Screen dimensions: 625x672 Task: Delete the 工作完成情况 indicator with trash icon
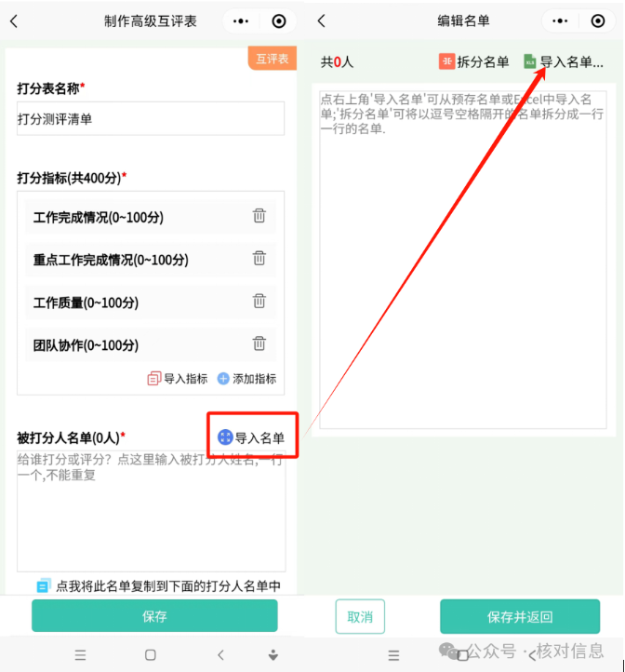[259, 216]
